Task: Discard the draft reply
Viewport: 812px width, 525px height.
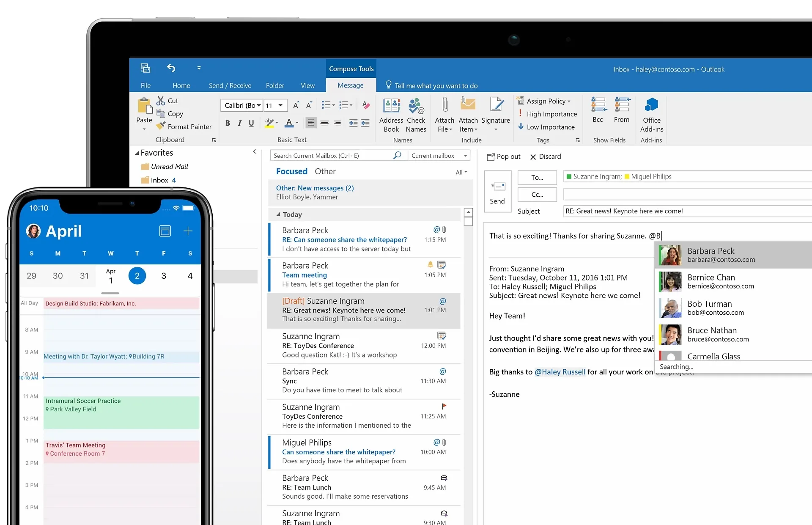Action: tap(546, 157)
